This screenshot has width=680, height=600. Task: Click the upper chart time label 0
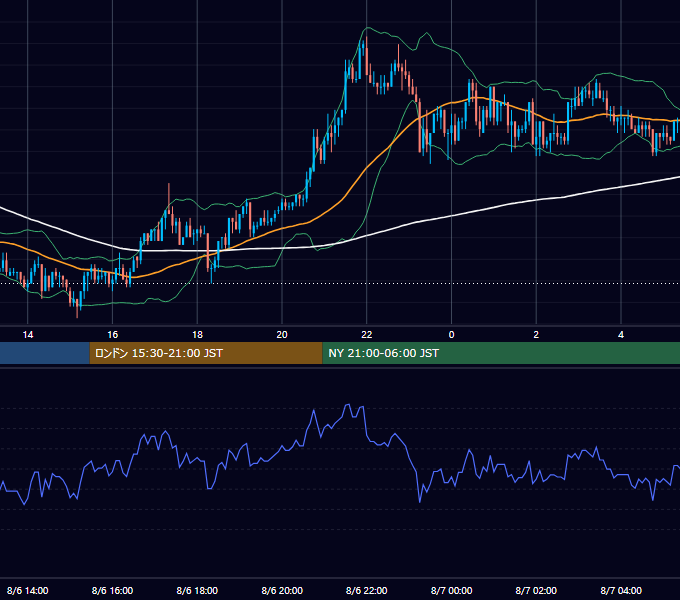pyautogui.click(x=451, y=335)
